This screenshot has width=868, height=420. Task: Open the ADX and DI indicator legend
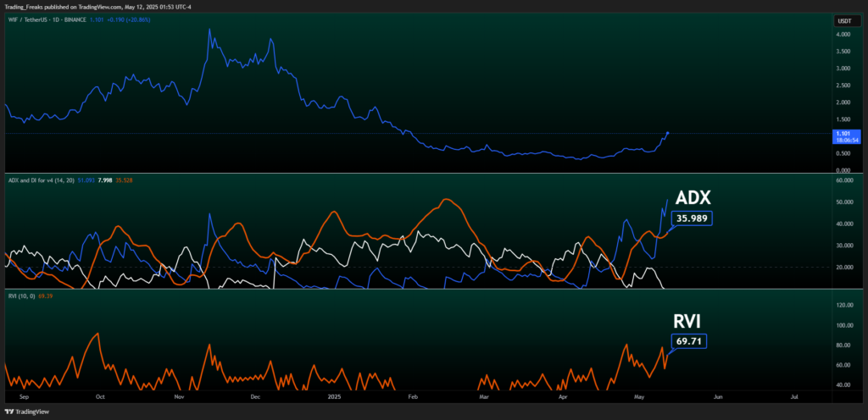click(x=40, y=180)
